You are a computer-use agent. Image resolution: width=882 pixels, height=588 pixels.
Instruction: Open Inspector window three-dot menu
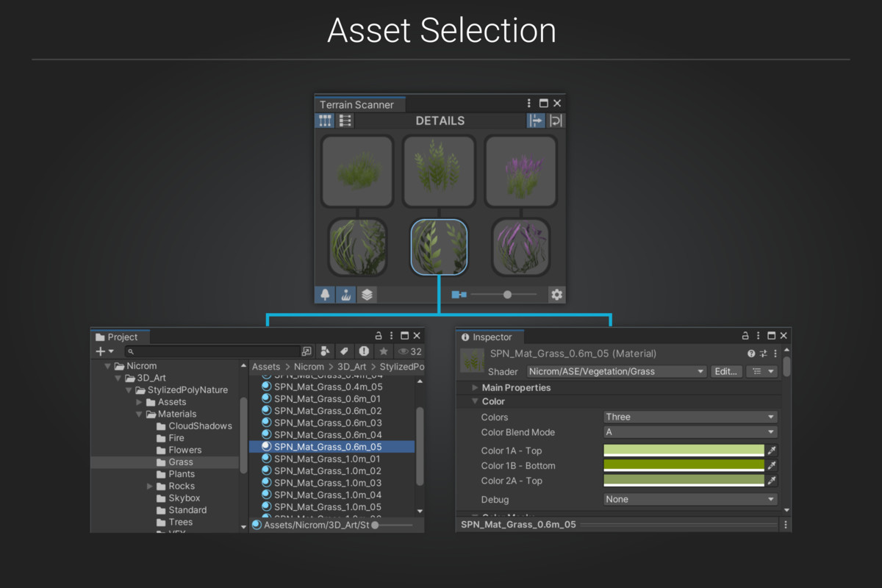[x=759, y=336]
